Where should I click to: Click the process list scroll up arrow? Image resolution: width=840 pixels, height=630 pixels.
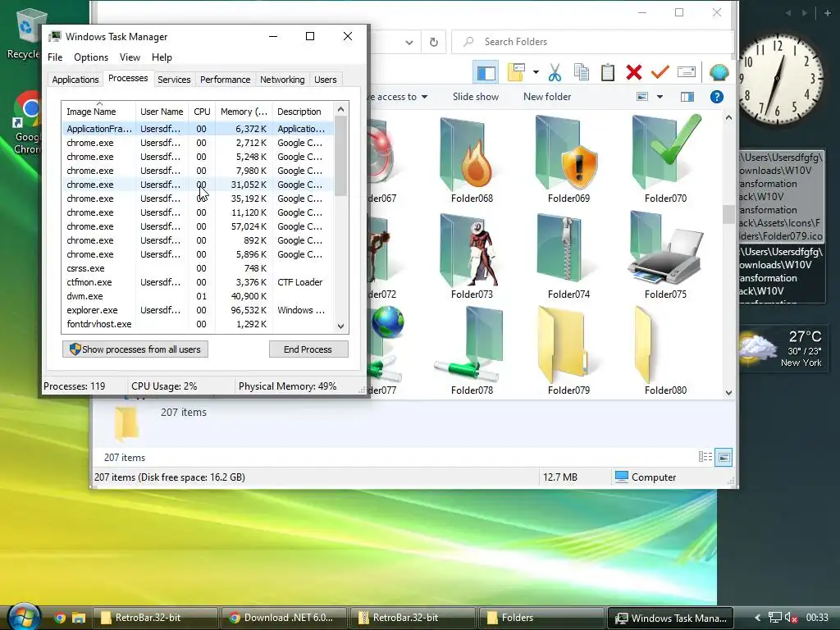(x=340, y=109)
